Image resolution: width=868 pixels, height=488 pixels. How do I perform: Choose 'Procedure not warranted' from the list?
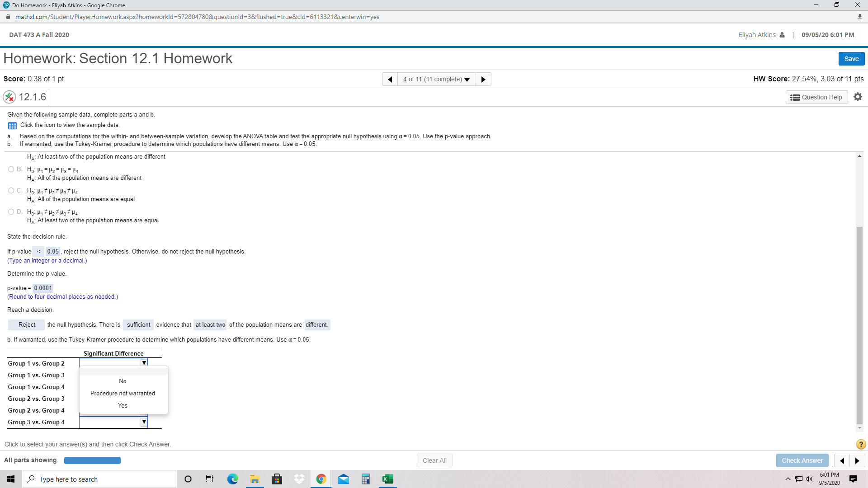[x=123, y=394]
